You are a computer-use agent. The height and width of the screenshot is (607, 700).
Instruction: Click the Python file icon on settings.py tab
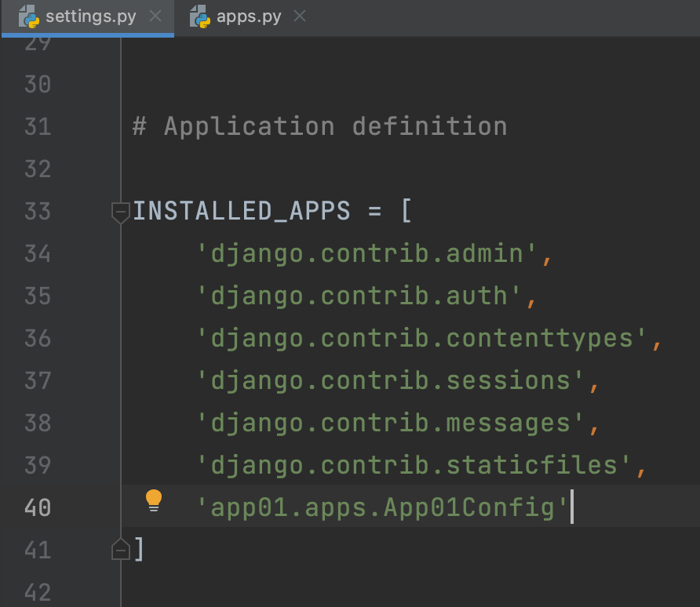pyautogui.click(x=28, y=17)
